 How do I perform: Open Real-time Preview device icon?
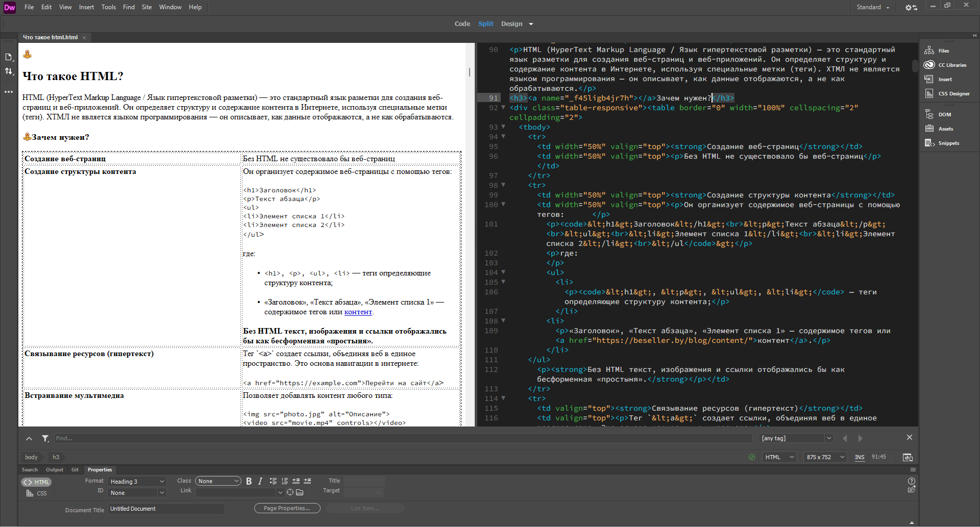pyautogui.click(x=908, y=457)
